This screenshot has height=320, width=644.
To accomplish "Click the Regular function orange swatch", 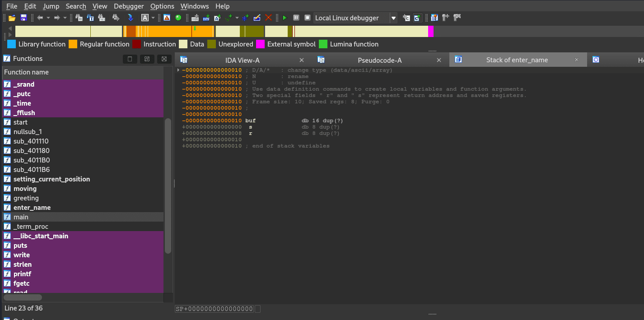I will pyautogui.click(x=73, y=44).
